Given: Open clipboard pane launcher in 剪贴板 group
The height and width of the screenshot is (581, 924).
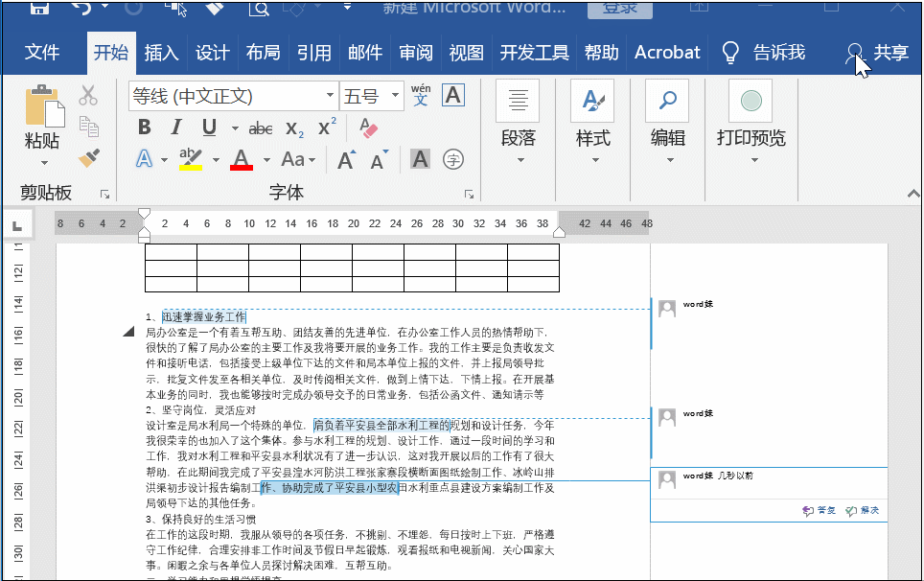Looking at the screenshot, I should point(104,194).
